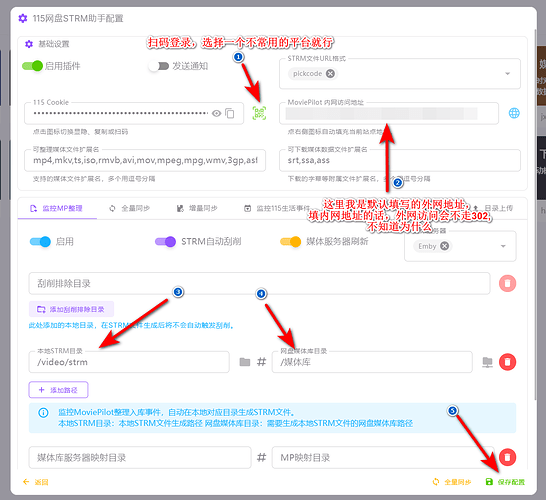Copy the 115 Cookie to clipboard
The width and height of the screenshot is (546, 500).
coord(230,114)
